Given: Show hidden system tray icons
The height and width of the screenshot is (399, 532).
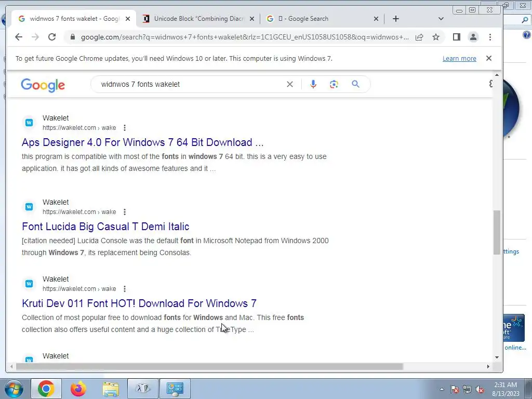Looking at the screenshot, I should click(442, 389).
